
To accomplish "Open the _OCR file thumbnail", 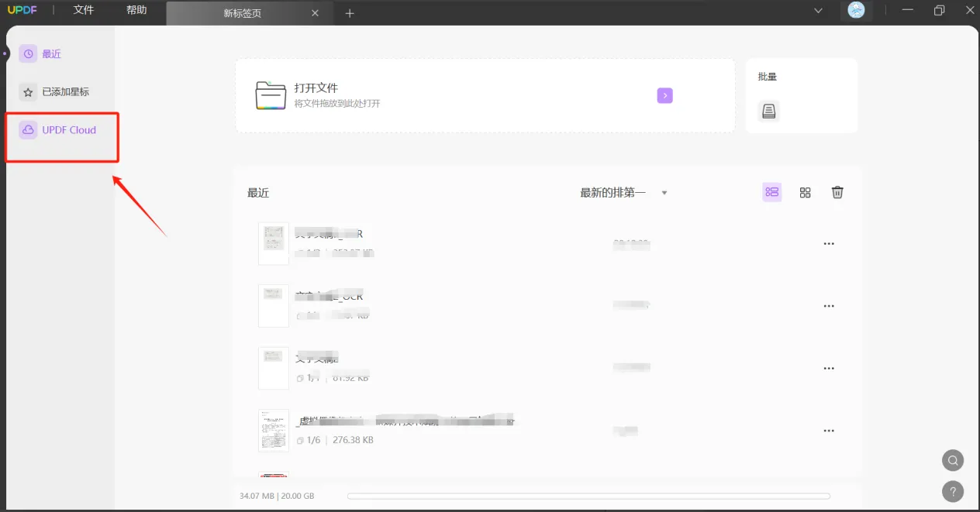I will pyautogui.click(x=274, y=305).
